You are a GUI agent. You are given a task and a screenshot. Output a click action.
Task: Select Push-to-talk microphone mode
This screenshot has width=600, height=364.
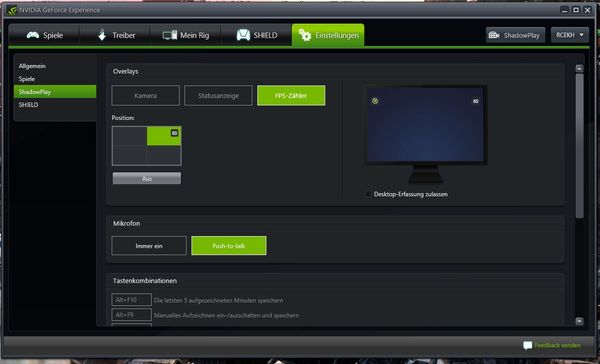(x=229, y=246)
